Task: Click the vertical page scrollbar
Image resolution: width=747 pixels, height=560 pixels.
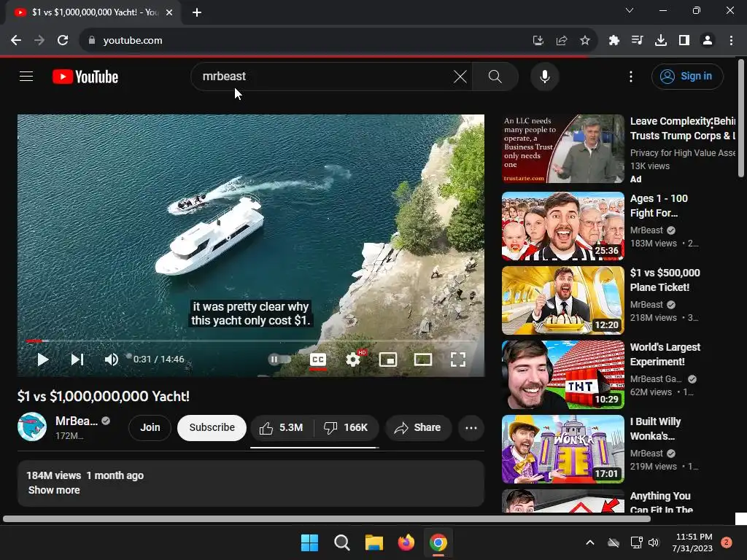Action: click(741, 118)
